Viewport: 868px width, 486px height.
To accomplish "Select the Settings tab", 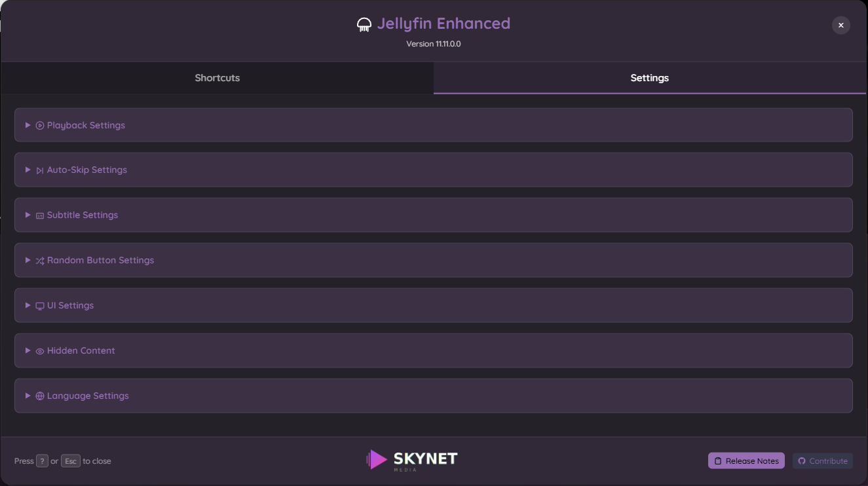I will coord(649,78).
